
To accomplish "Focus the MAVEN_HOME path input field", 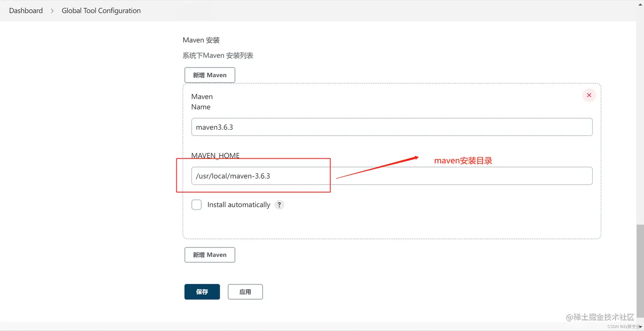I will tap(392, 176).
